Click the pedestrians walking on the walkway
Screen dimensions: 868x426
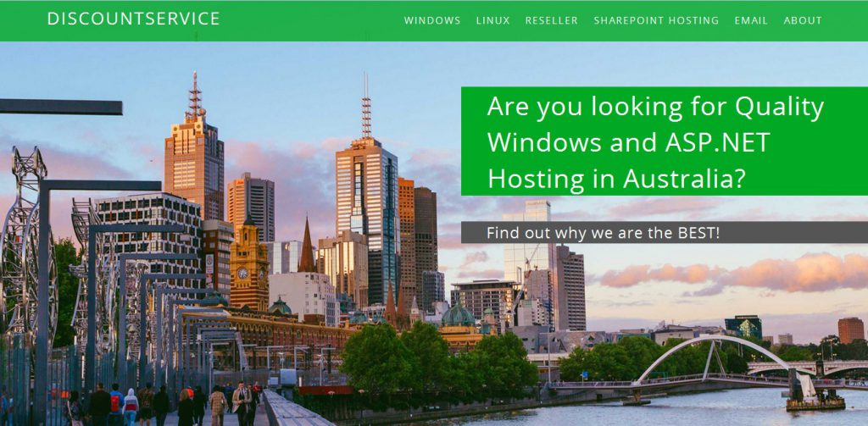(x=166, y=404)
